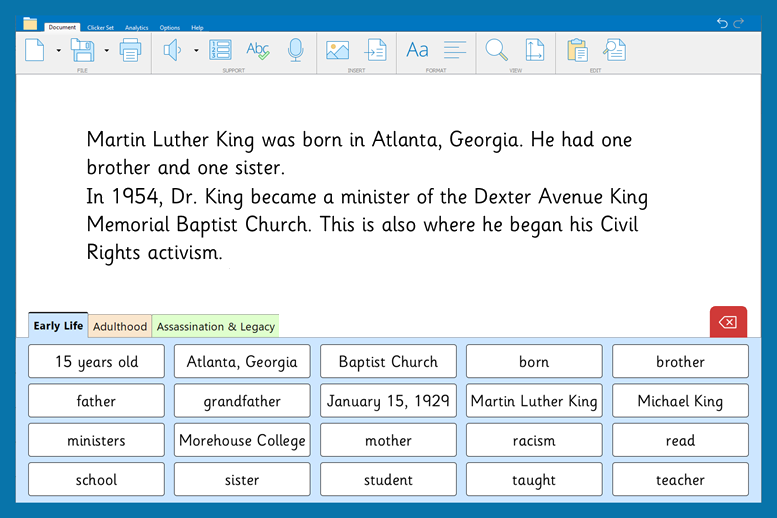Click the magnifier zoom icon
The width and height of the screenshot is (777, 518).
(496, 50)
